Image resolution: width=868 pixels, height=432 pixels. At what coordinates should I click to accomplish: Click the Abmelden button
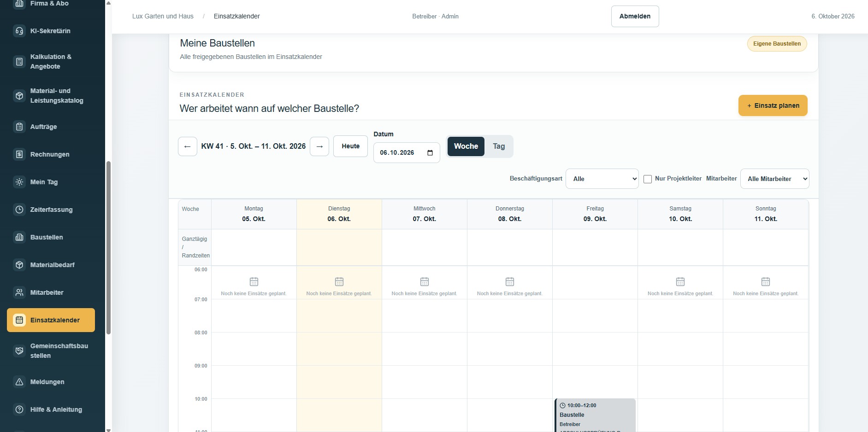coord(635,16)
